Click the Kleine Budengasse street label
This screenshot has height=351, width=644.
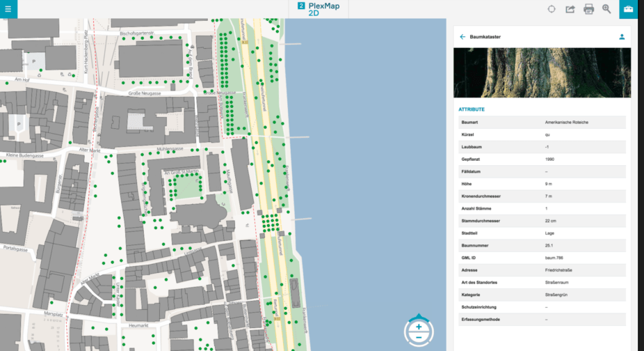(x=24, y=155)
